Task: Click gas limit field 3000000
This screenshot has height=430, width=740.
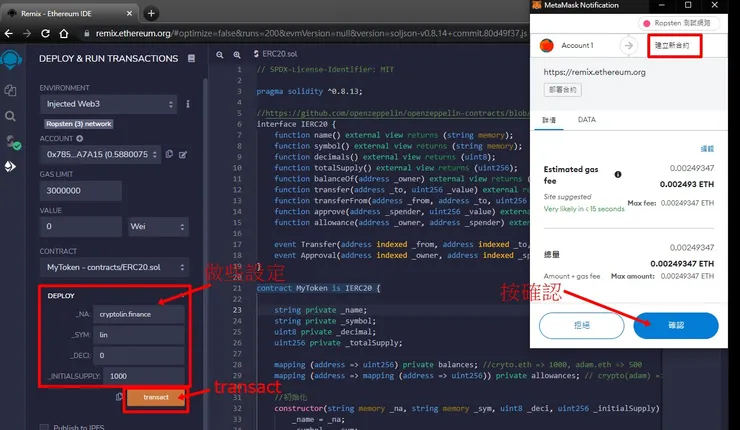Action: coord(81,191)
